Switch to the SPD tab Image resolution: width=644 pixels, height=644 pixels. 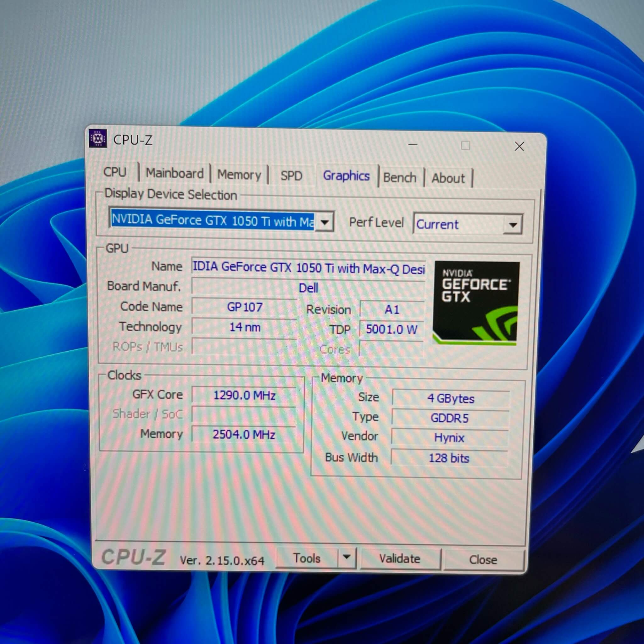(x=291, y=176)
